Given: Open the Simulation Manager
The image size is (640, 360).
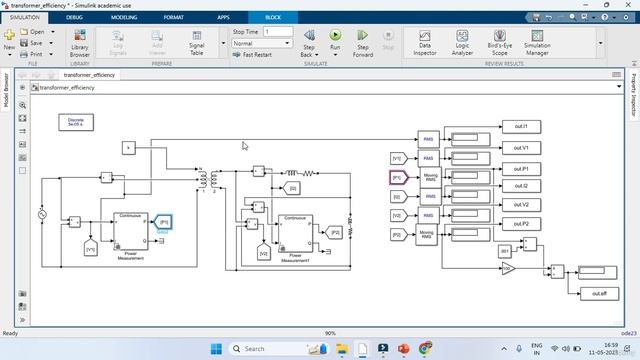Looking at the screenshot, I should pos(537,43).
